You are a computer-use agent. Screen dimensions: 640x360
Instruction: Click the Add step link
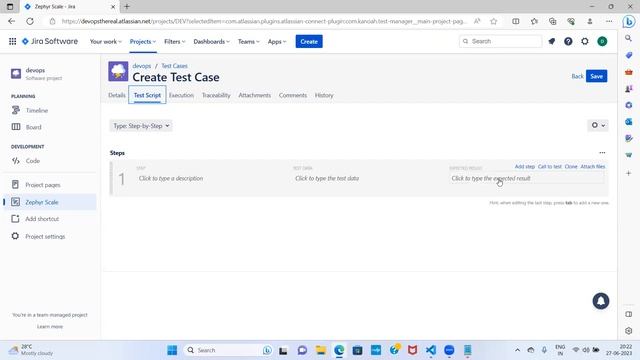[x=524, y=167]
